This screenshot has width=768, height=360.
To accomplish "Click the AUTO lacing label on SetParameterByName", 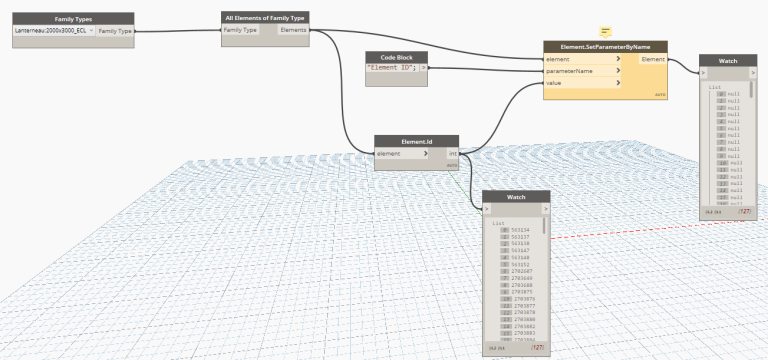I will click(660, 95).
